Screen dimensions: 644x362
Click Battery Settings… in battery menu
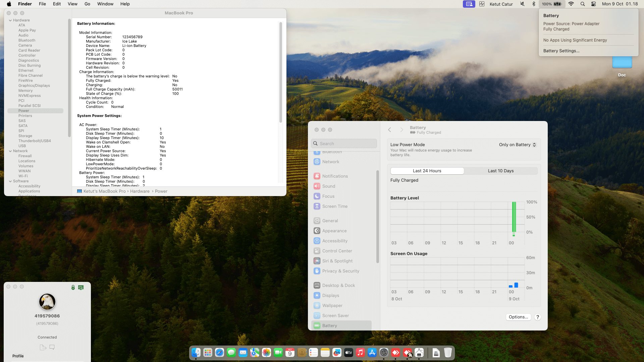click(x=561, y=51)
